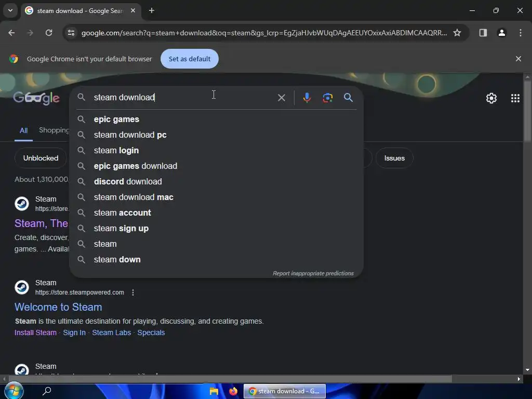This screenshot has height=399, width=532.
Task: Click horizontal scrollbar right arrow
Action: 519,379
